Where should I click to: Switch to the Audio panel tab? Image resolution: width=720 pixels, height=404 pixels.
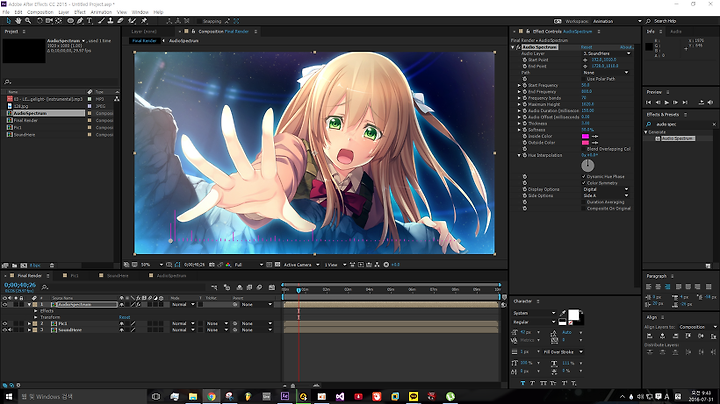point(675,32)
